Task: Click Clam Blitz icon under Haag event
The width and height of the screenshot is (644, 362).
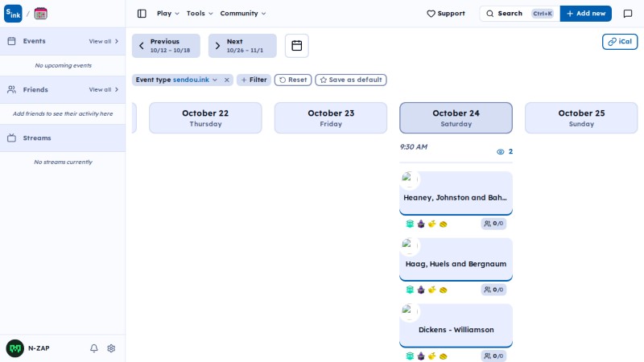Action: 444,290
